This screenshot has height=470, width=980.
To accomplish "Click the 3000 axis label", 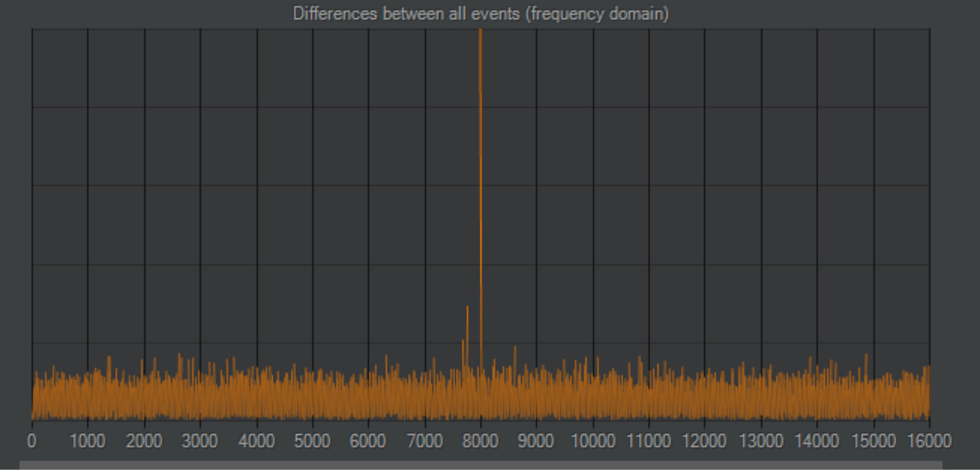I will (200, 441).
